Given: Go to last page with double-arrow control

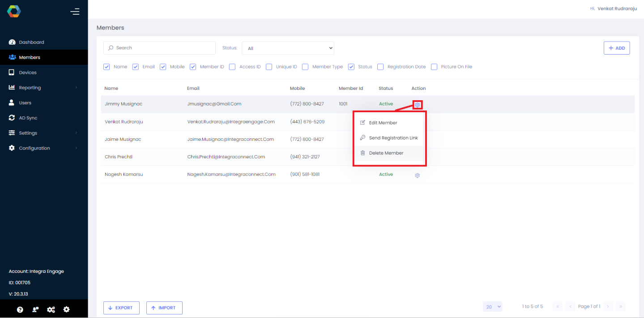Looking at the screenshot, I should (x=621, y=306).
